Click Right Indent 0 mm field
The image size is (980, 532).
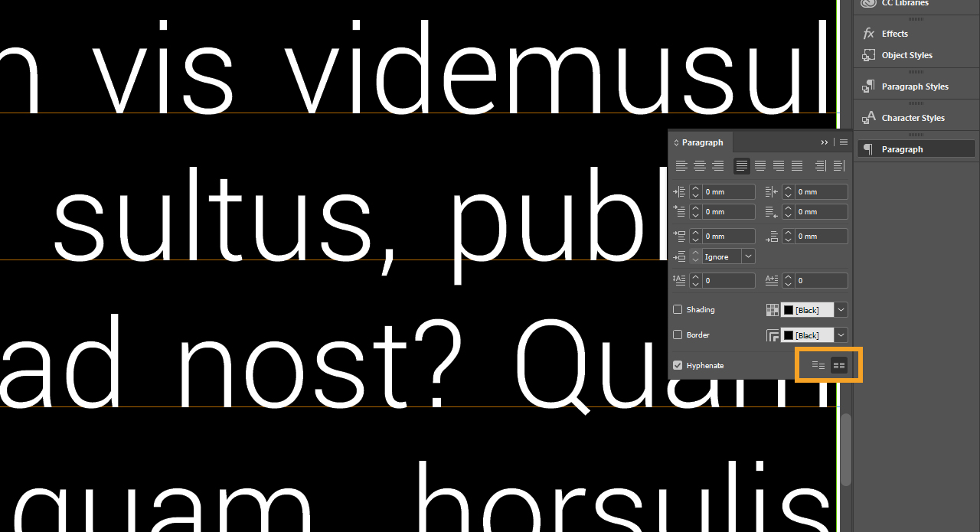pyautogui.click(x=822, y=192)
